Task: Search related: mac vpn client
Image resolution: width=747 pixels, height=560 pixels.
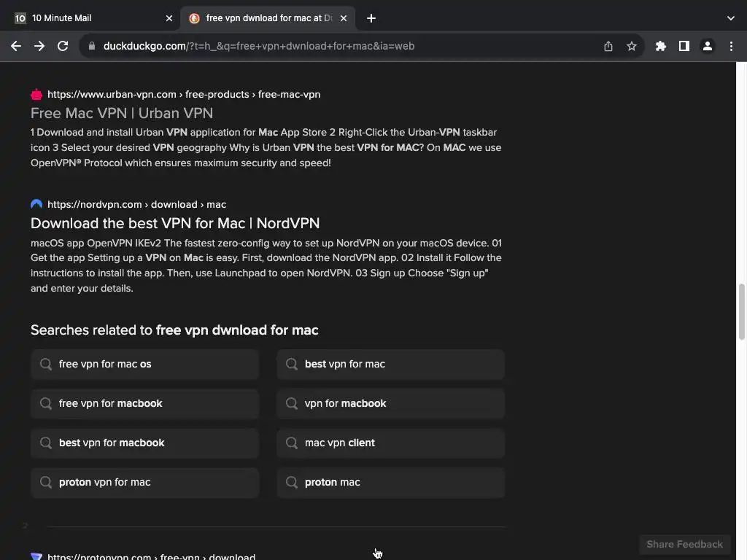Action: (391, 443)
